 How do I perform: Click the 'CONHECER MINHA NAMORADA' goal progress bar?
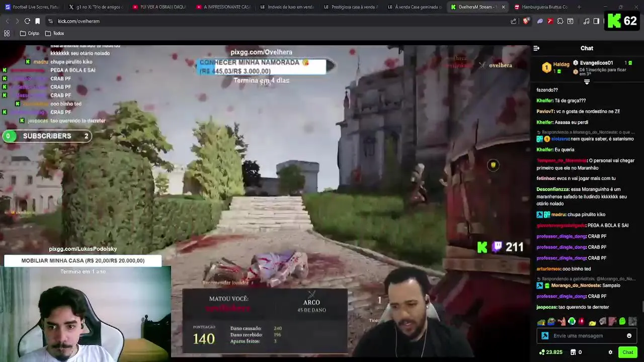(262, 67)
